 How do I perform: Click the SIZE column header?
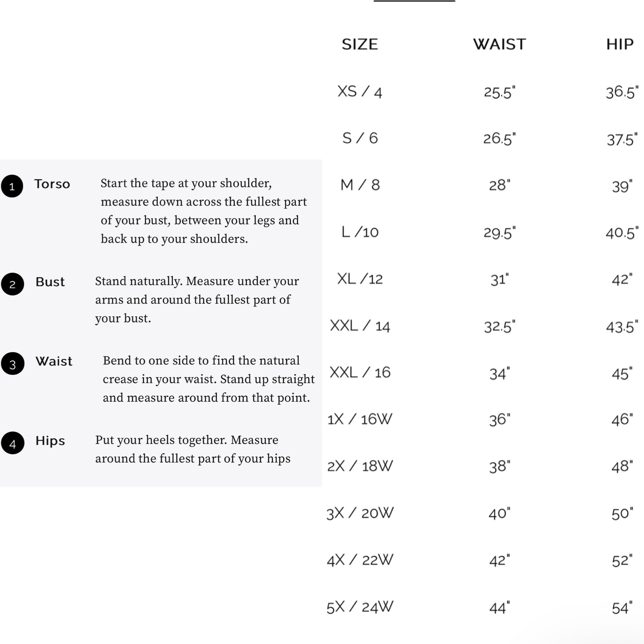click(360, 44)
